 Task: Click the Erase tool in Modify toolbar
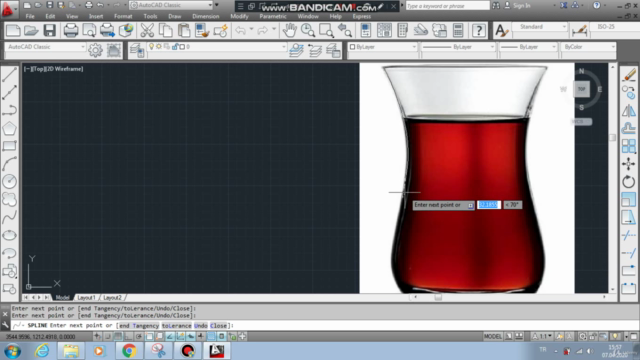click(x=629, y=75)
